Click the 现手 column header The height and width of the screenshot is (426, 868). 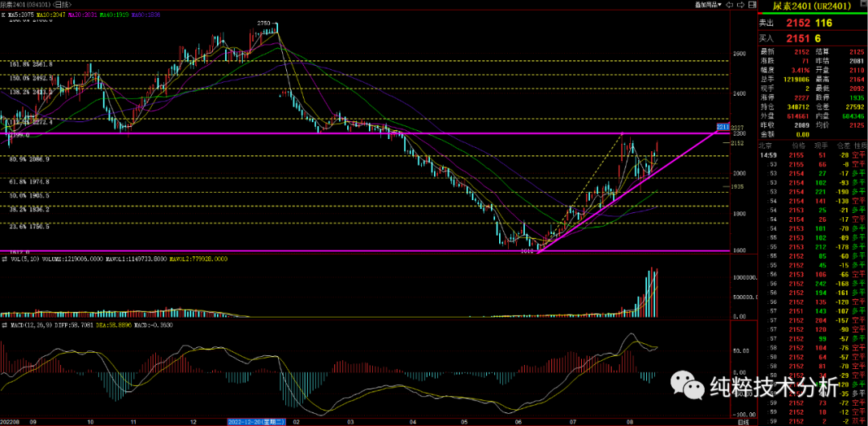pos(821,145)
